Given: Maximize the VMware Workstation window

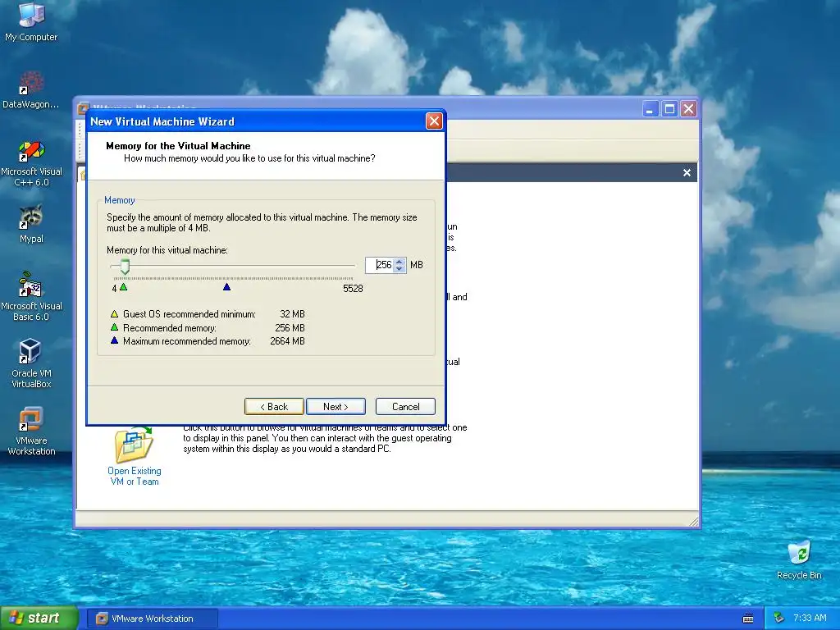Looking at the screenshot, I should (669, 109).
